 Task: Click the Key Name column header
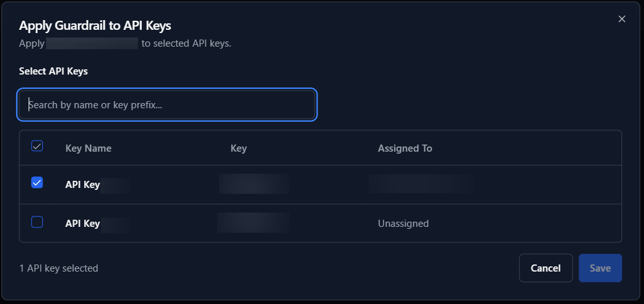[x=88, y=148]
